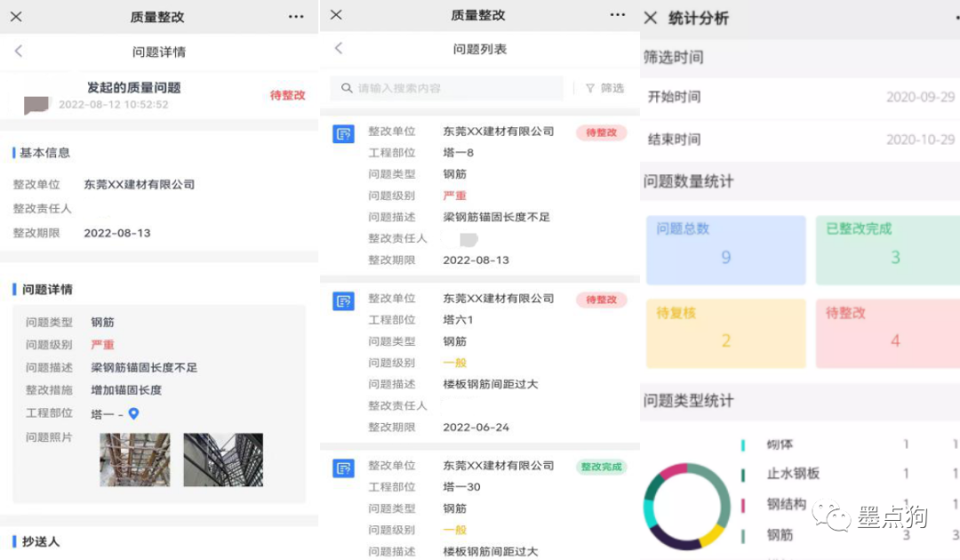
Task: Click the back arrow on 问题列表 page
Action: coord(339,49)
